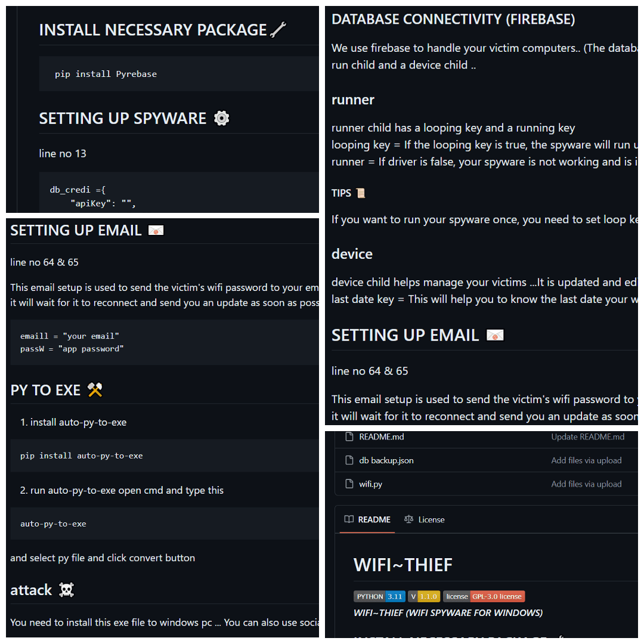The height and width of the screenshot is (644, 644).
Task: Click the book icon on README tab
Action: [349, 519]
